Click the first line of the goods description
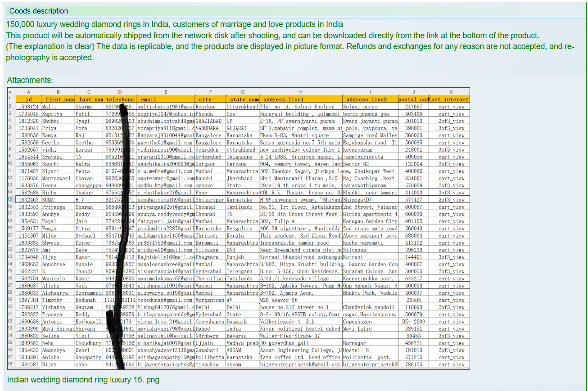588x391 pixels. tap(175, 24)
